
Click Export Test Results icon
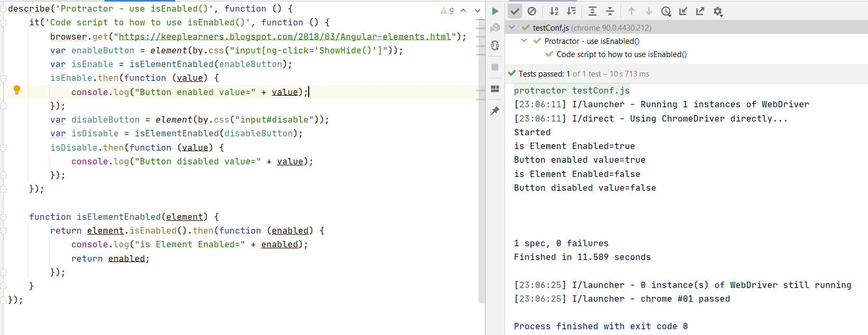coord(700,11)
